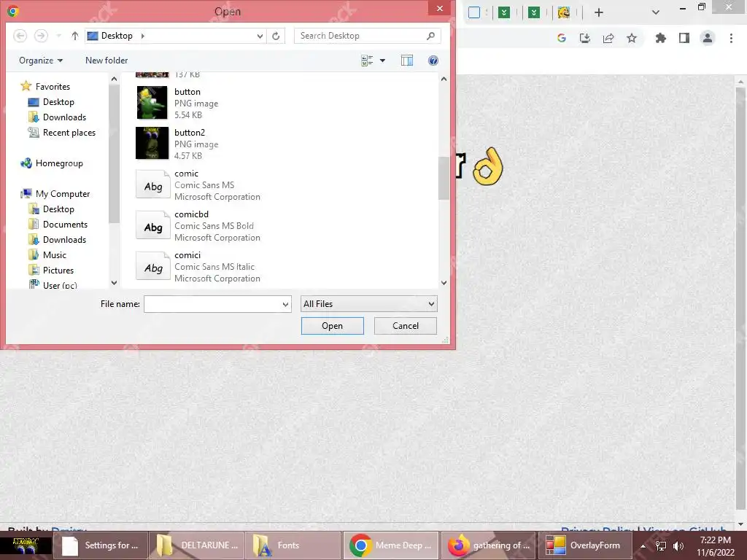The image size is (747, 560).
Task: Click the install app icon in Chrome address bar
Action: [x=584, y=38]
